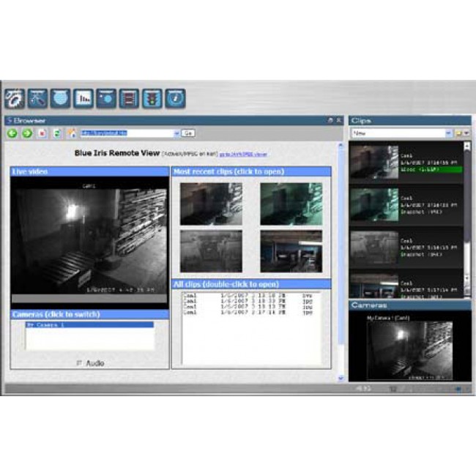Screen dimensions: 476x476
Task: Toggle the Audio checkbox
Action: click(x=79, y=363)
